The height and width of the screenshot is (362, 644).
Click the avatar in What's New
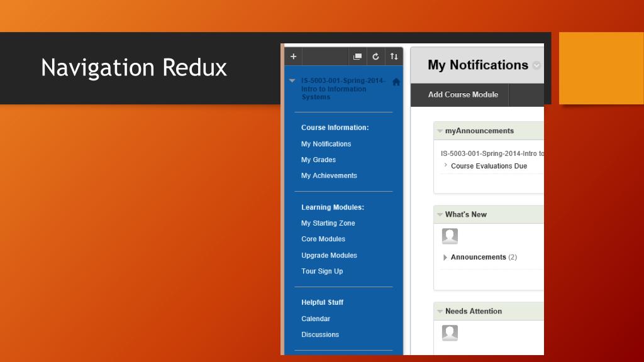pos(450,236)
